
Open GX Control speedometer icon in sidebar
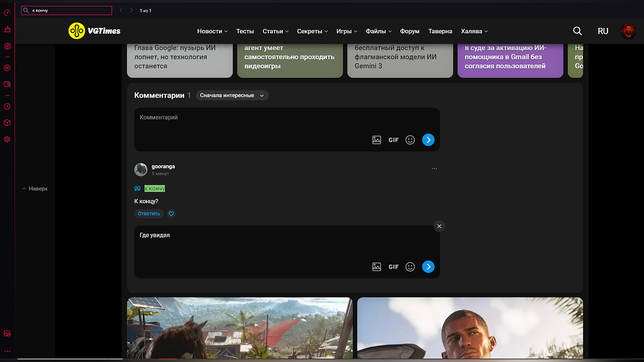(x=7, y=12)
